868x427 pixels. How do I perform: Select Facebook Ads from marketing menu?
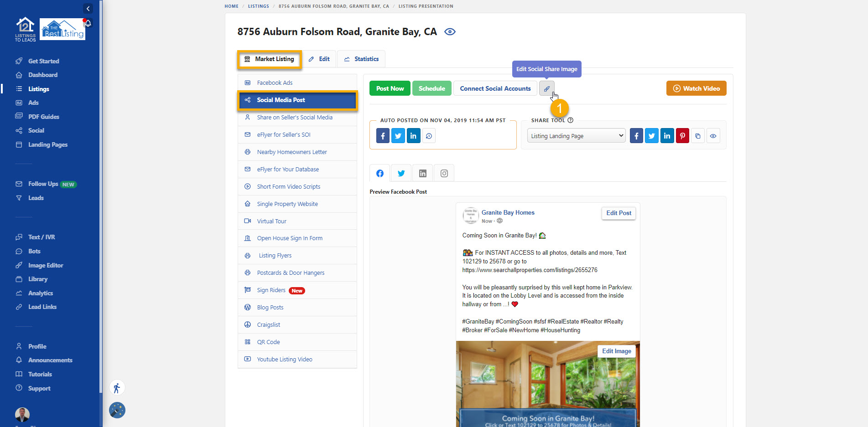point(275,83)
